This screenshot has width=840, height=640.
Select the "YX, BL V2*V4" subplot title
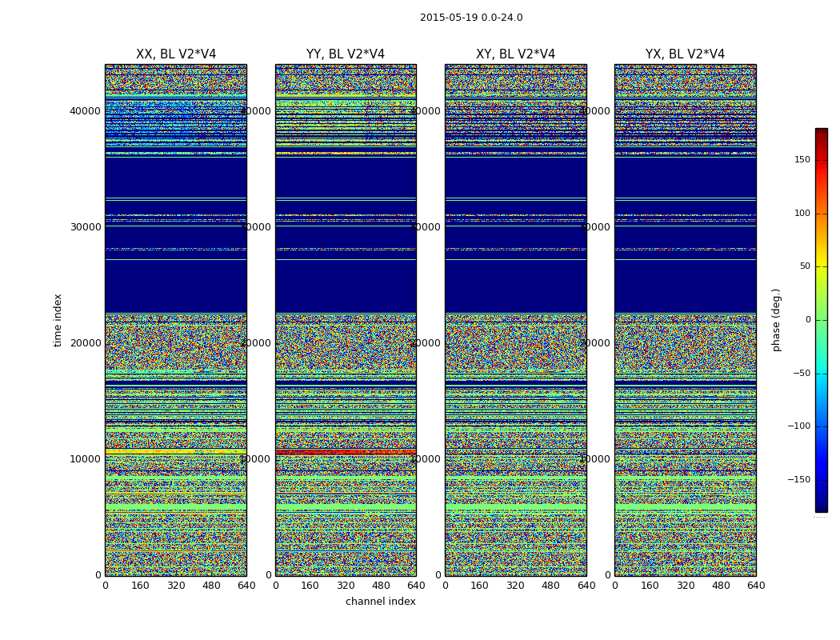pos(685,54)
